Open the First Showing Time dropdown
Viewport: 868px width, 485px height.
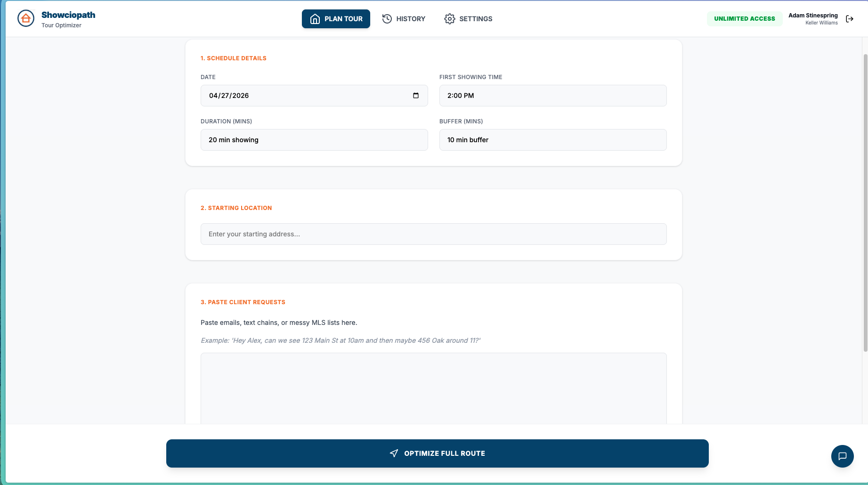click(x=553, y=96)
